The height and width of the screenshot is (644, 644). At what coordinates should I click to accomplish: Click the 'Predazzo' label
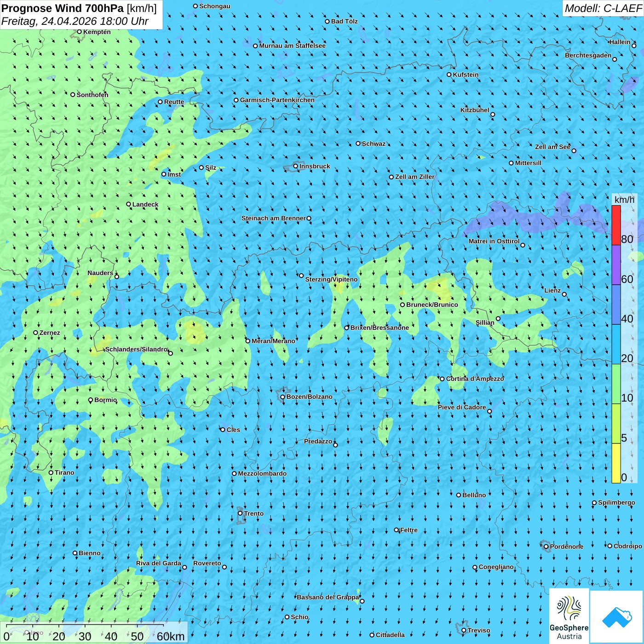coord(318,441)
